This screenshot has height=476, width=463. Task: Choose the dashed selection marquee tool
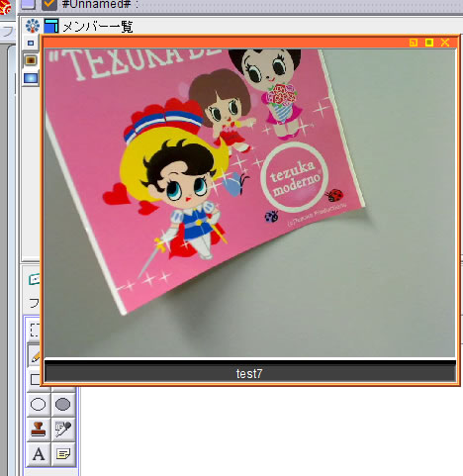[x=35, y=330]
